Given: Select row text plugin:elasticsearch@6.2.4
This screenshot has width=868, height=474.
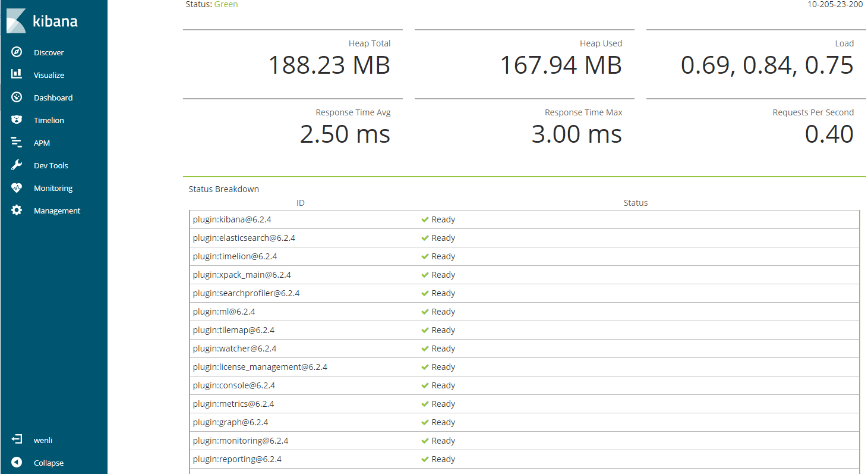Looking at the screenshot, I should [x=244, y=238].
